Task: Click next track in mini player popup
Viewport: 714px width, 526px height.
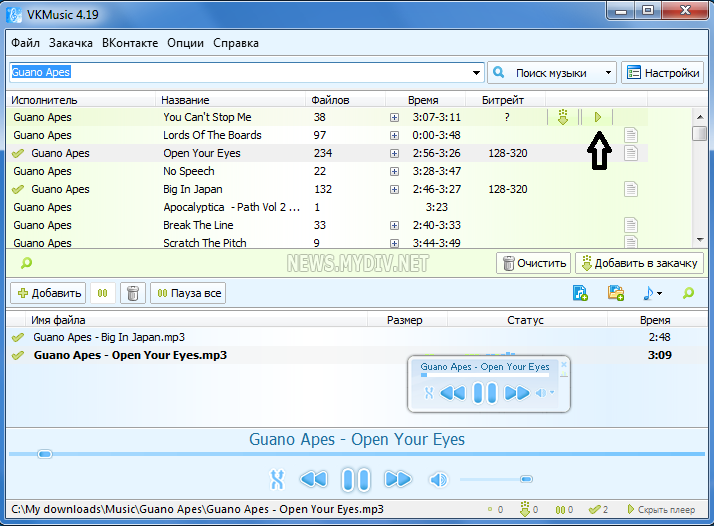Action: 517,393
